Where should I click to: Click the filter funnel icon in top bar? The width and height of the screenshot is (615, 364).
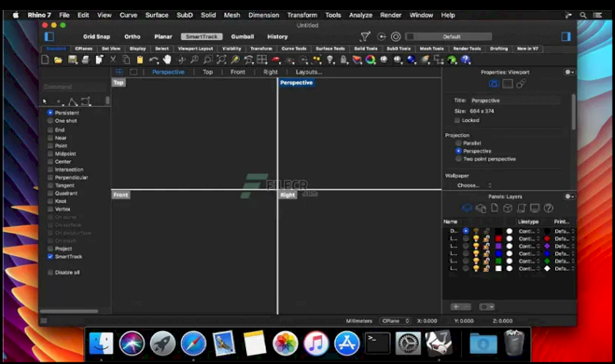(x=364, y=36)
